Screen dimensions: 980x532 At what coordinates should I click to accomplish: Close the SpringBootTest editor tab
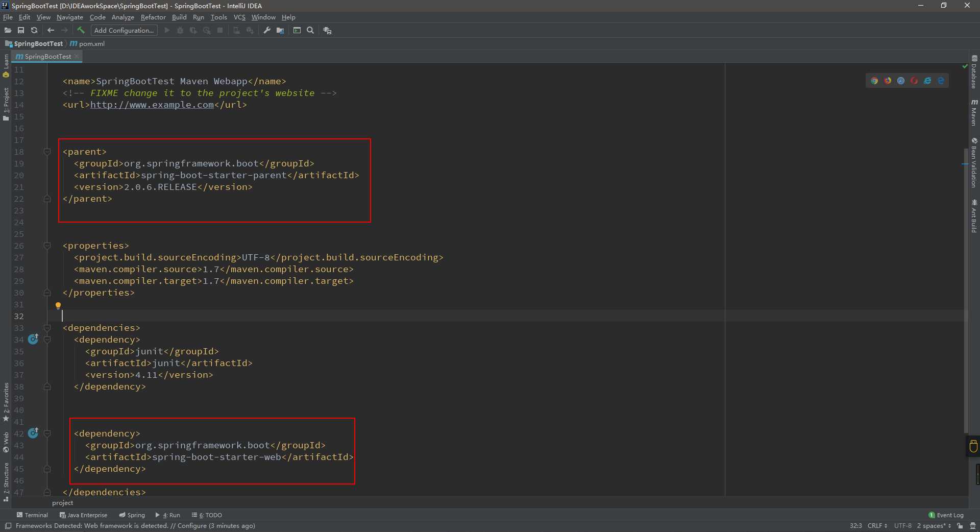77,57
